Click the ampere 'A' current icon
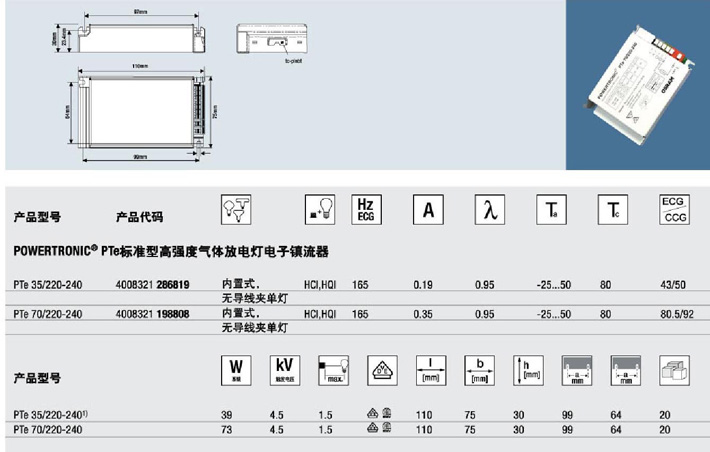Screen dimensions: 710x452 pos(427,209)
